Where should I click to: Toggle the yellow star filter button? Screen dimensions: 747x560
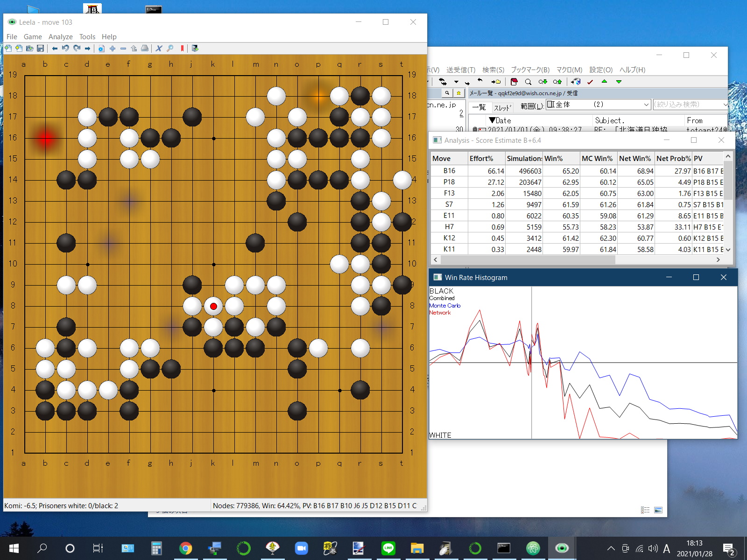458,93
